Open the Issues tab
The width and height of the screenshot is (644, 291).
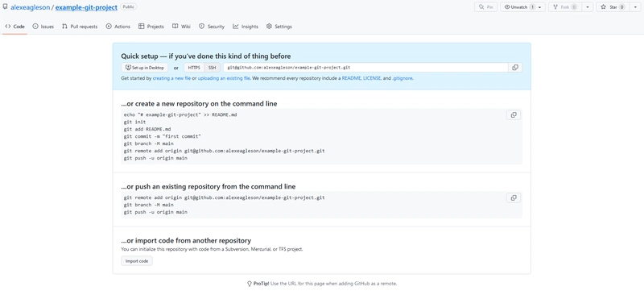pos(43,27)
